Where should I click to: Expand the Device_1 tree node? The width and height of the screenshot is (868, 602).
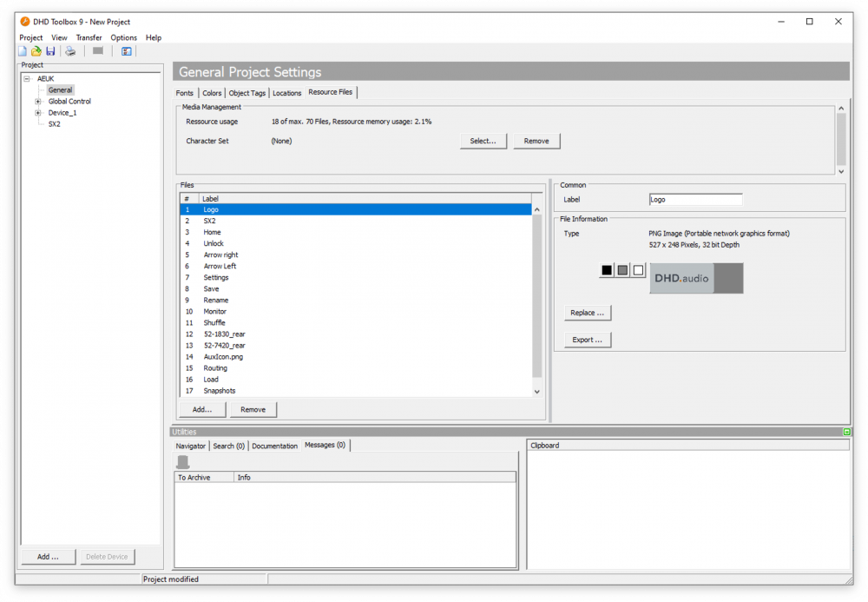pos(36,112)
